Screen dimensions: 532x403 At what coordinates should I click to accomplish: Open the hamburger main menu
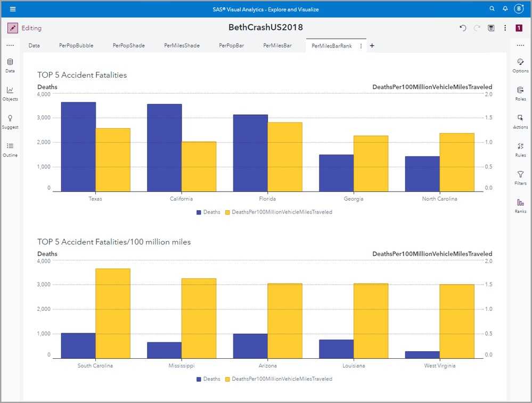13,9
